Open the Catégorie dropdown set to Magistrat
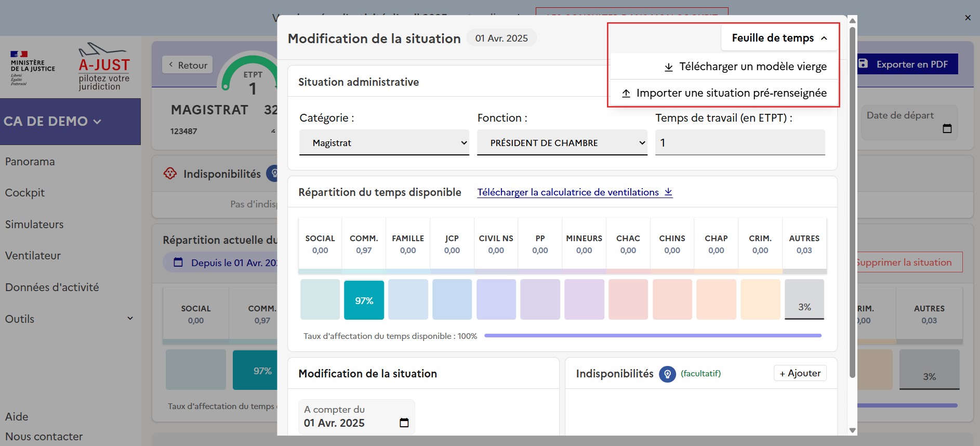The height and width of the screenshot is (446, 980). point(384,143)
